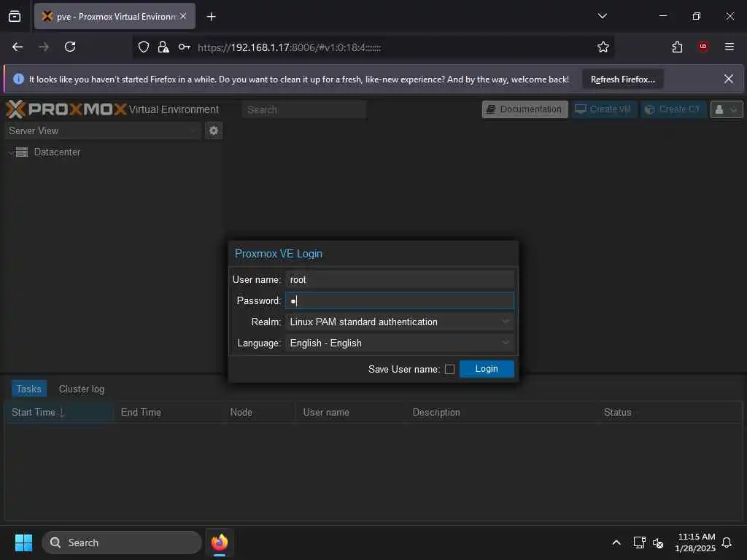Click the saved password key icon
The height and width of the screenshot is (560, 747).
coord(185,47)
